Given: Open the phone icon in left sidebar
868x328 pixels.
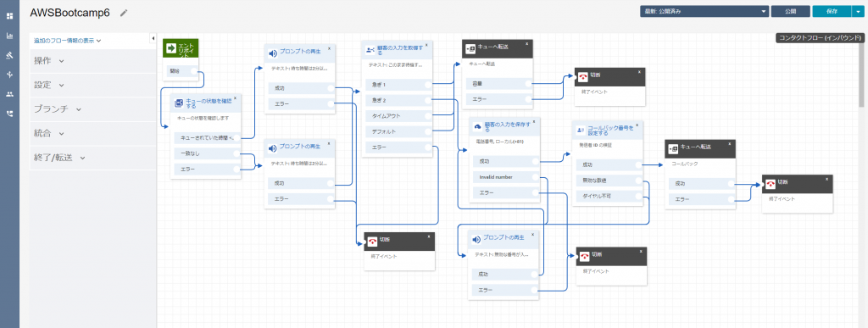Looking at the screenshot, I should click(x=9, y=114).
